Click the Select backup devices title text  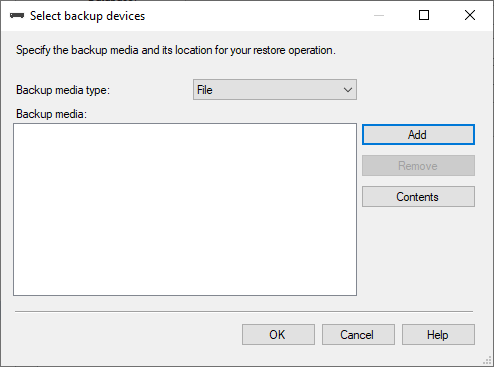88,16
